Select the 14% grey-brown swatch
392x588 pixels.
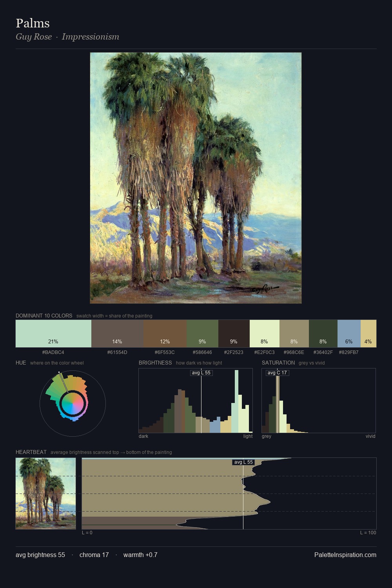pyautogui.click(x=117, y=334)
